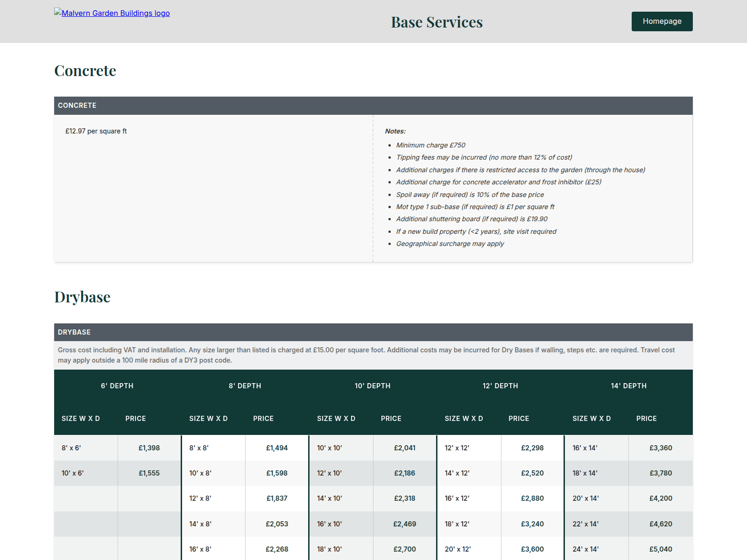The image size is (747, 560).
Task: Select the £2,469 price cell
Action: pos(405,524)
